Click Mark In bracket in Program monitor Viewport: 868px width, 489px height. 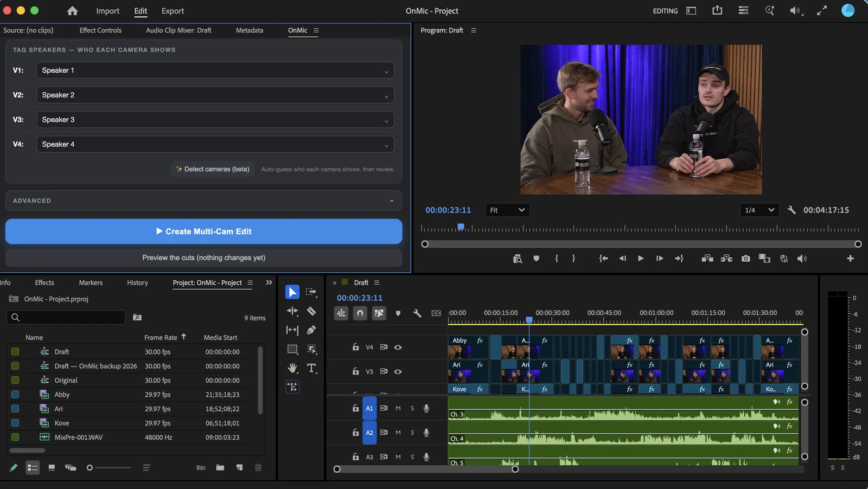point(557,259)
